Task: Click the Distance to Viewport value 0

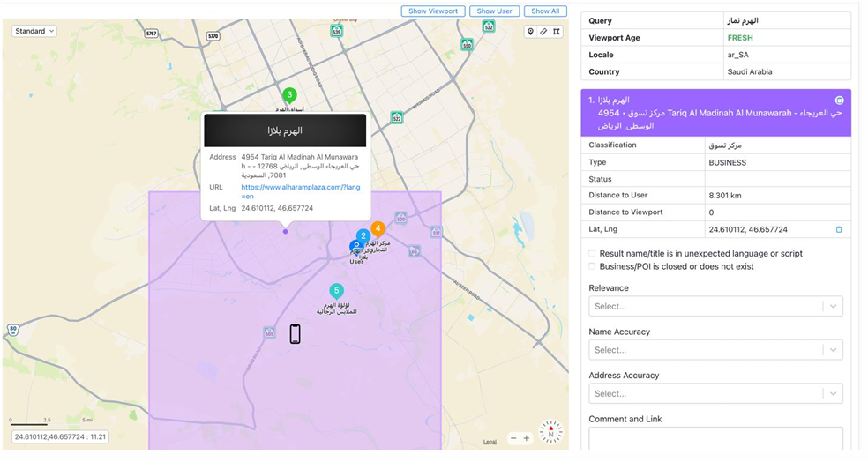Action: click(711, 212)
